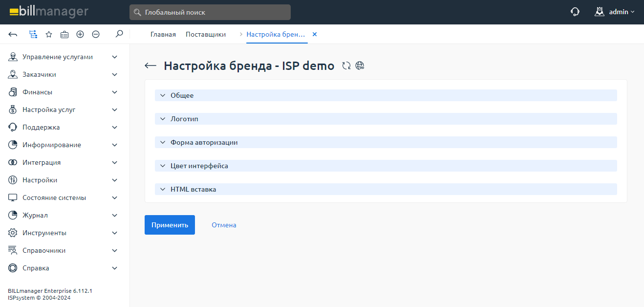This screenshot has width=644, height=307.
Task: Expand the Общее section
Action: [182, 95]
